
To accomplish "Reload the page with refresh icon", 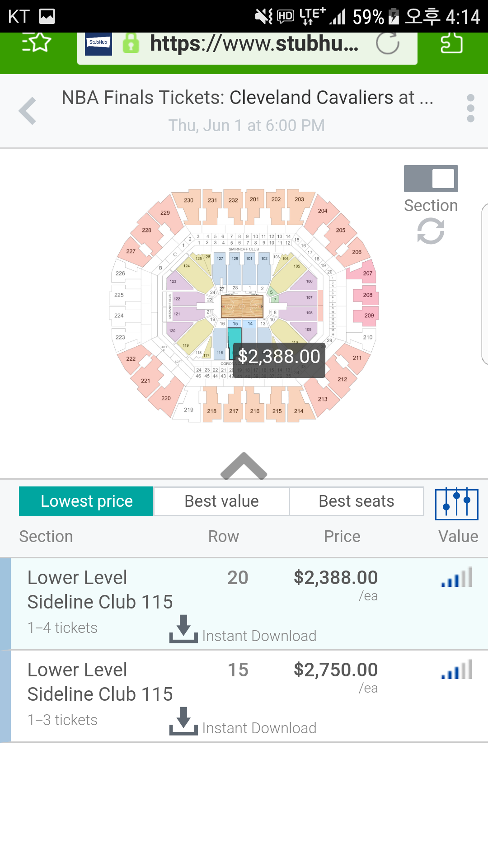I will point(388,43).
